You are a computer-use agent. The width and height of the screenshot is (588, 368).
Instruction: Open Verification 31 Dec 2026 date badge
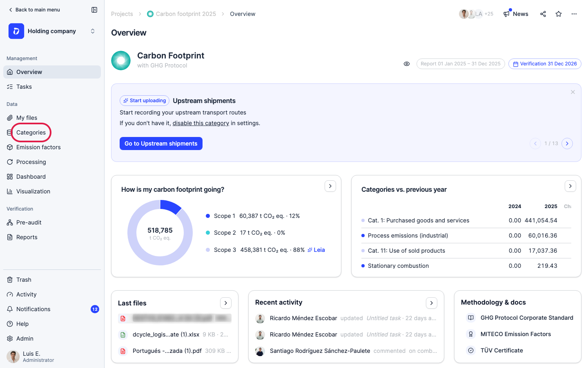(545, 64)
